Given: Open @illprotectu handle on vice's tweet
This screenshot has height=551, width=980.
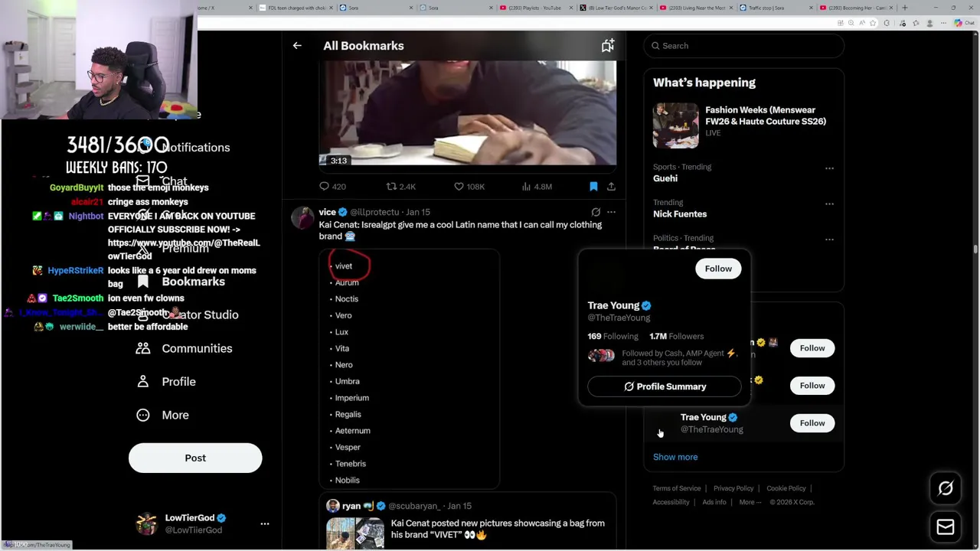Looking at the screenshot, I should tap(374, 212).
